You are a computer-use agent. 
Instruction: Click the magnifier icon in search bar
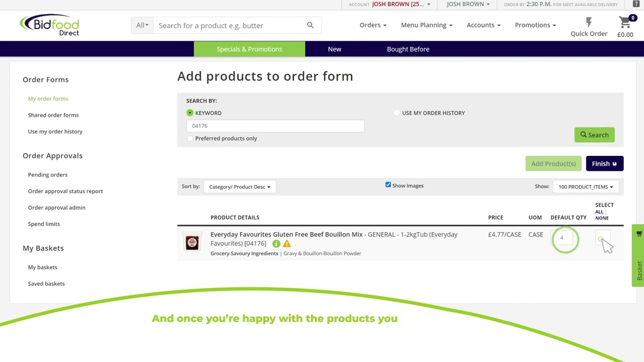pos(310,25)
